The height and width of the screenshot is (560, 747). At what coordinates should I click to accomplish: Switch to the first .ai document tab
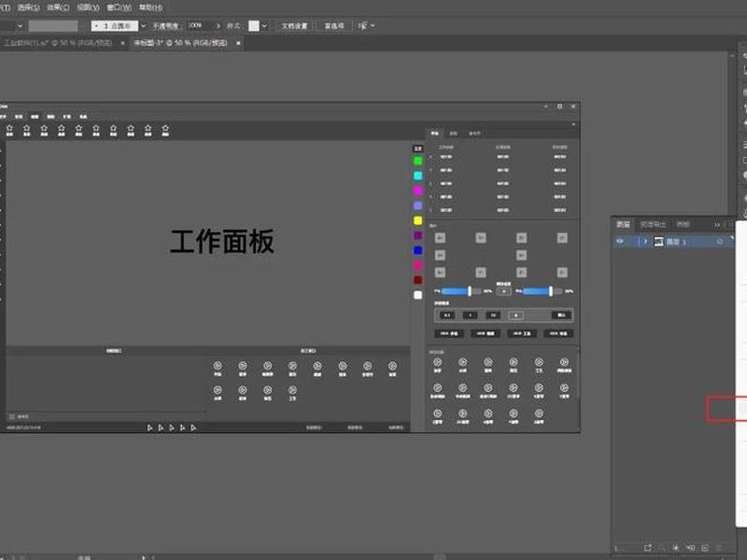pyautogui.click(x=58, y=43)
